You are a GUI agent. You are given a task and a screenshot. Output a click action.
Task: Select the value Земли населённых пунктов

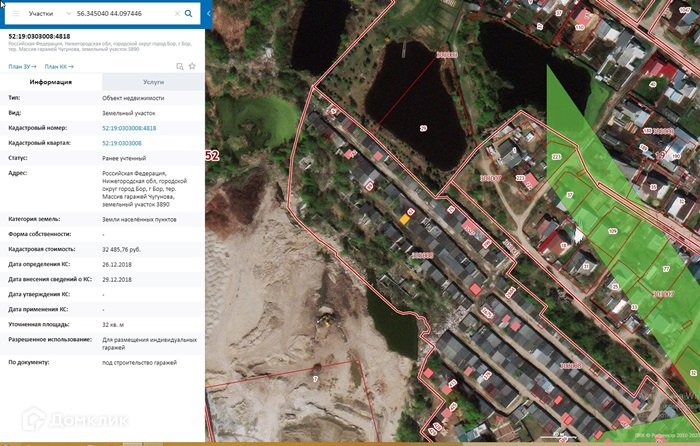point(139,219)
